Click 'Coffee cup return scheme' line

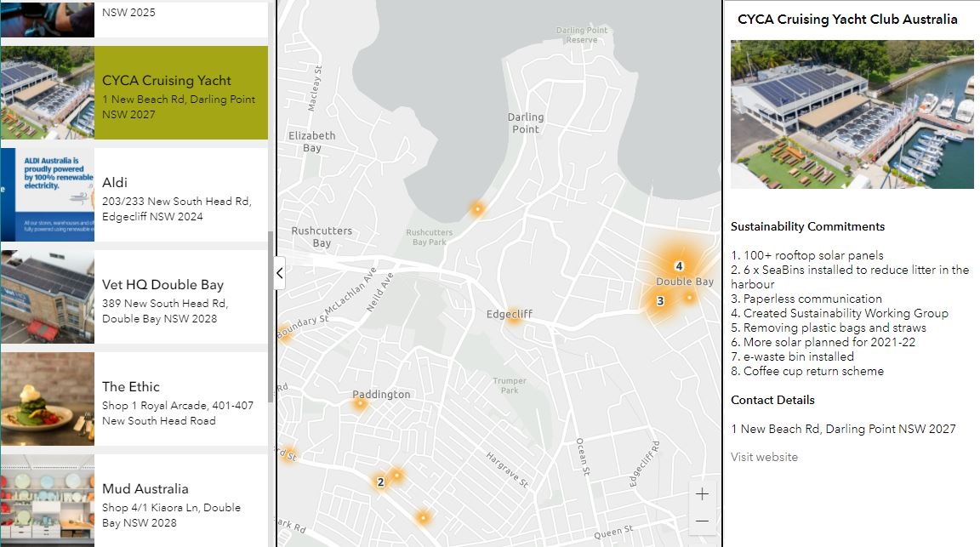[806, 371]
